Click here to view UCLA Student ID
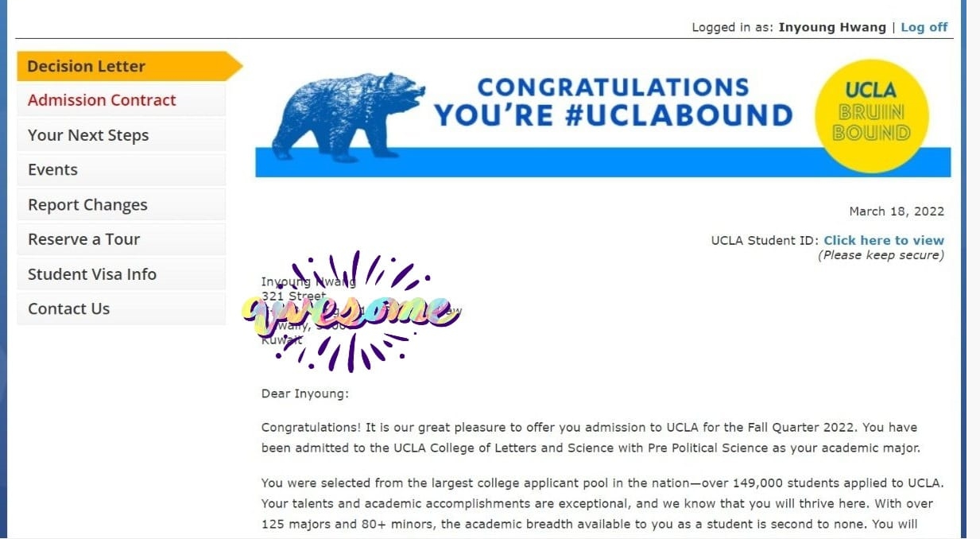The image size is (980, 539). pyautogui.click(x=884, y=240)
